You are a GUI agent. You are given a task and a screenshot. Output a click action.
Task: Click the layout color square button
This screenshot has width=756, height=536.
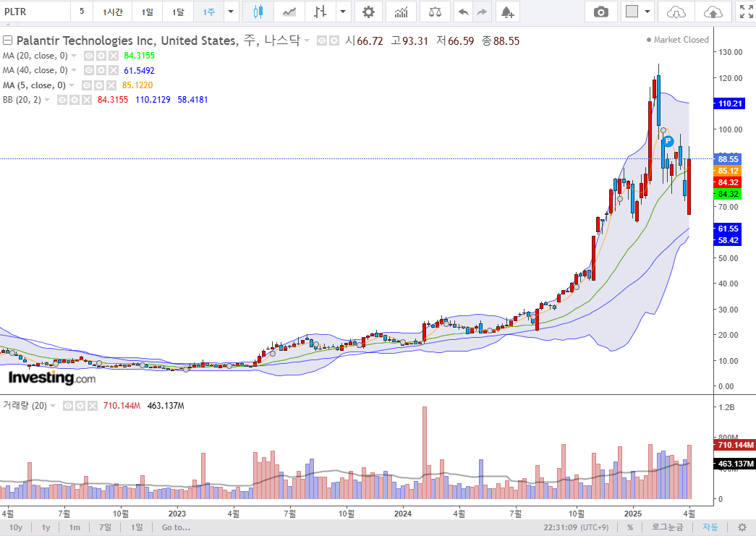click(632, 12)
